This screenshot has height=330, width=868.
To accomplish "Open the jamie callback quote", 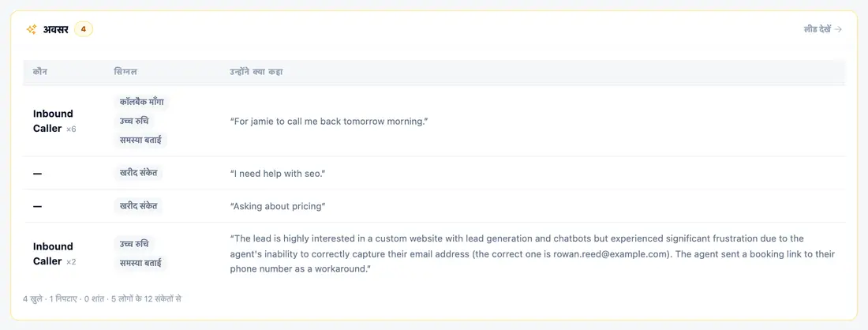I will click(329, 121).
